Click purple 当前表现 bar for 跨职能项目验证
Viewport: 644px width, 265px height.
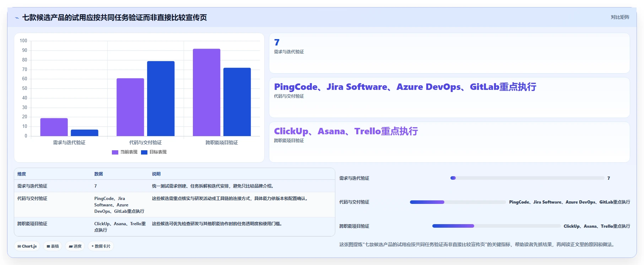(207, 92)
